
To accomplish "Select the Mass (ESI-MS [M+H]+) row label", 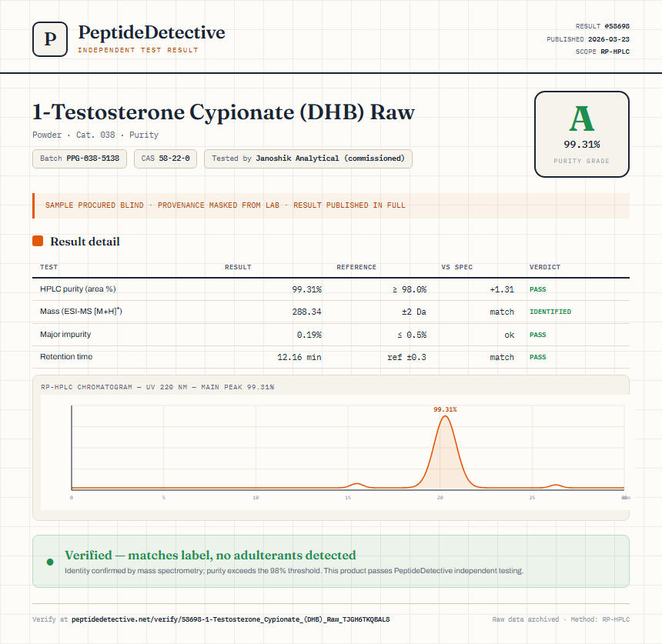I will click(81, 312).
